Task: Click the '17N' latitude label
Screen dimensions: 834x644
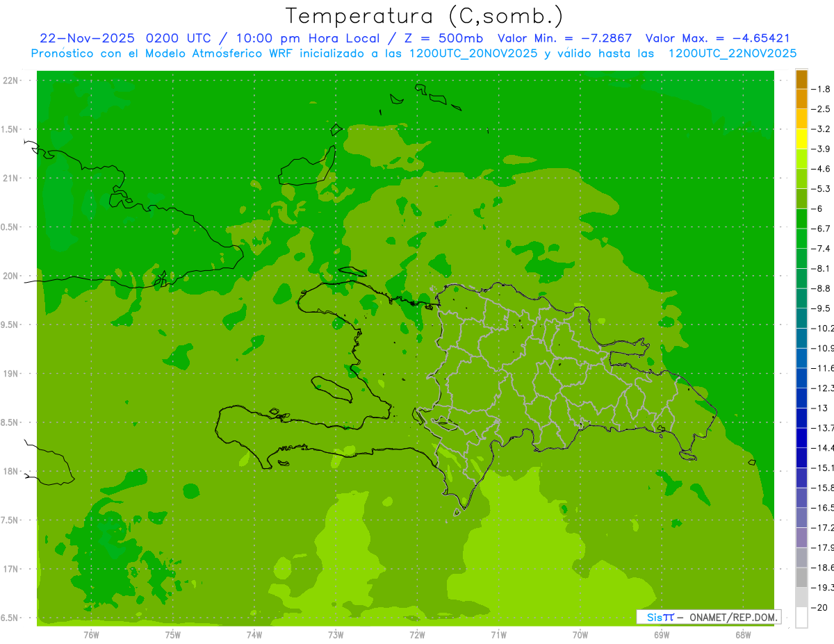Action: pos(11,569)
